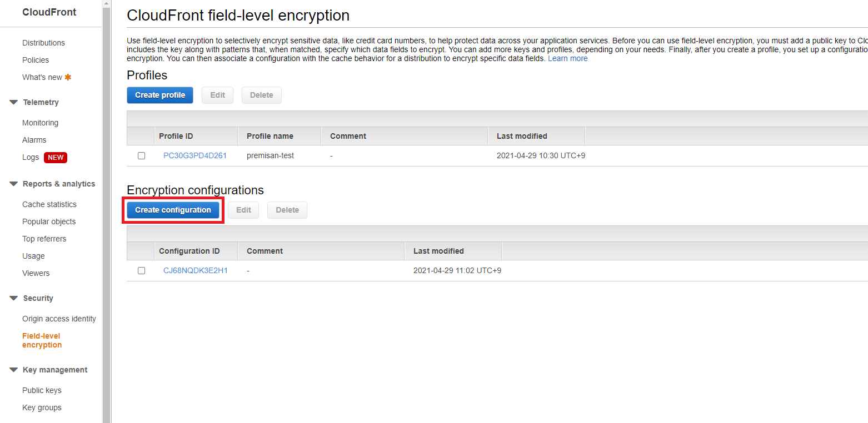This screenshot has height=423, width=868.
Task: Click Edit under Encryption configurations
Action: 243,210
